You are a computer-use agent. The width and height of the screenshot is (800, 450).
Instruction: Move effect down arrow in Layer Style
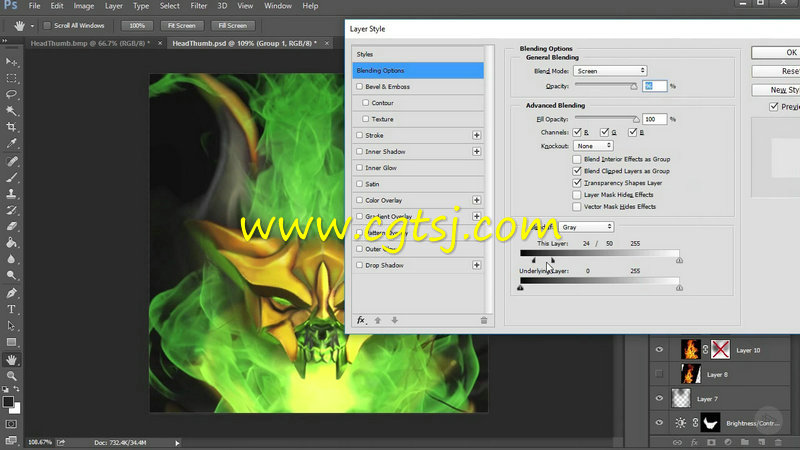tap(394, 320)
